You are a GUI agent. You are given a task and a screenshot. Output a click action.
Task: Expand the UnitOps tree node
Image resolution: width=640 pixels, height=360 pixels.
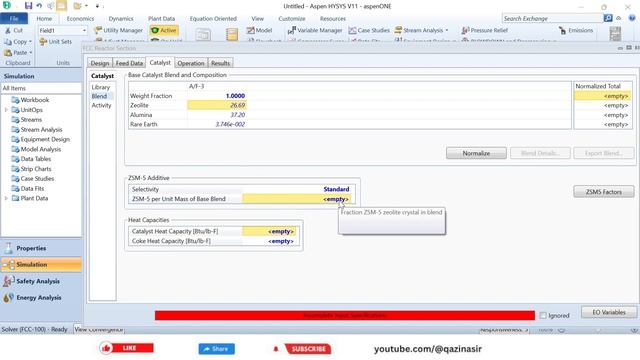coord(6,110)
